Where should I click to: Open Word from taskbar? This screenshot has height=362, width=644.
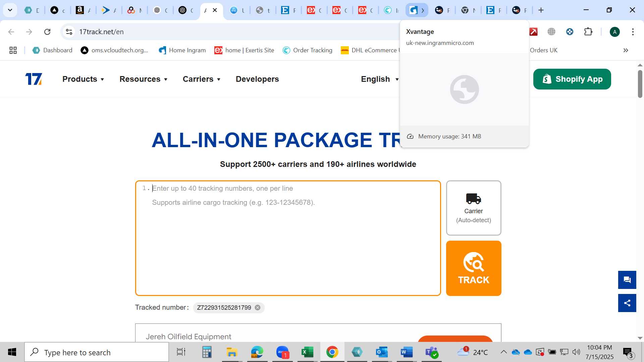(x=407, y=352)
